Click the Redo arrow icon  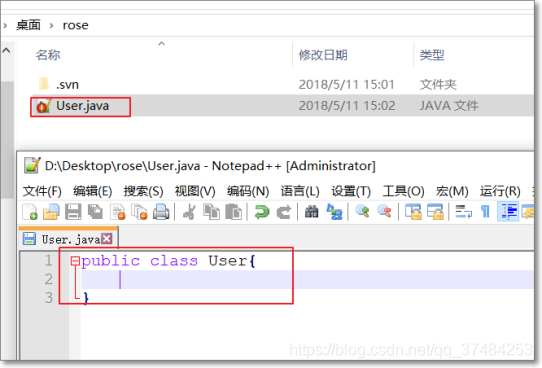tap(284, 211)
